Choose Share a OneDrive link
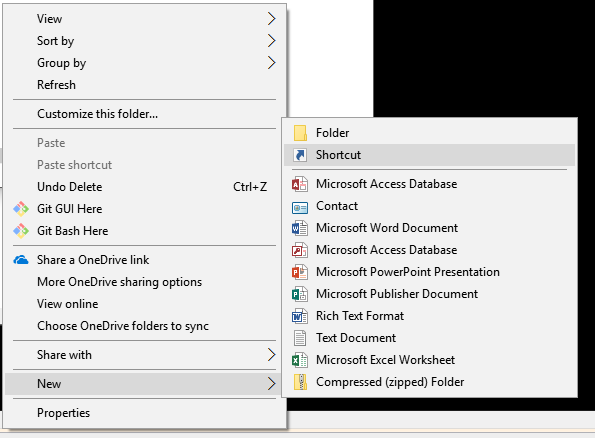The image size is (595, 438). tap(145, 260)
